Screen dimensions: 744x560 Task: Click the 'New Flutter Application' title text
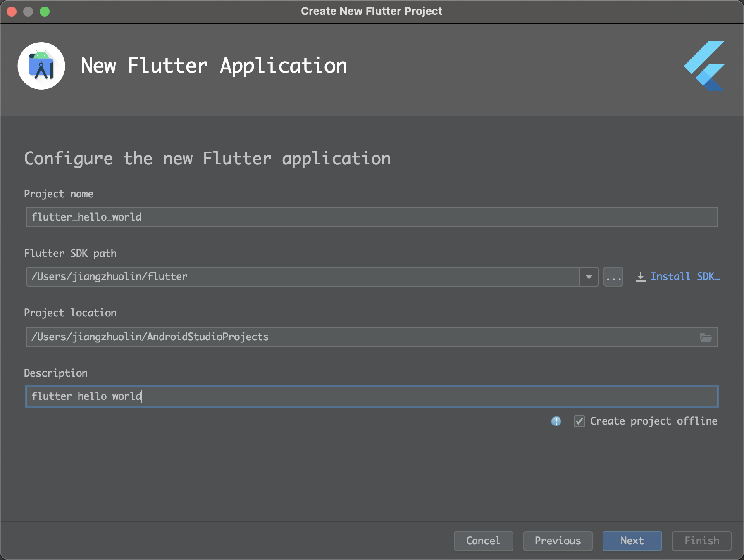(214, 66)
